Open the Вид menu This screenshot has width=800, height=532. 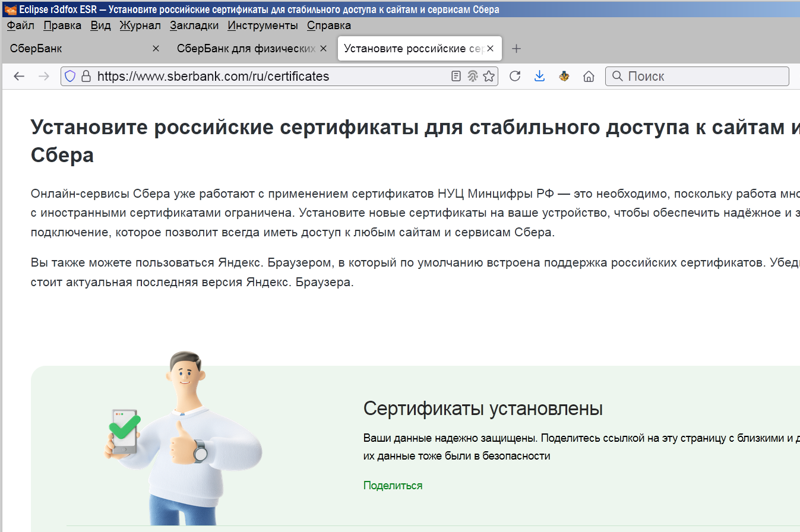tap(100, 26)
